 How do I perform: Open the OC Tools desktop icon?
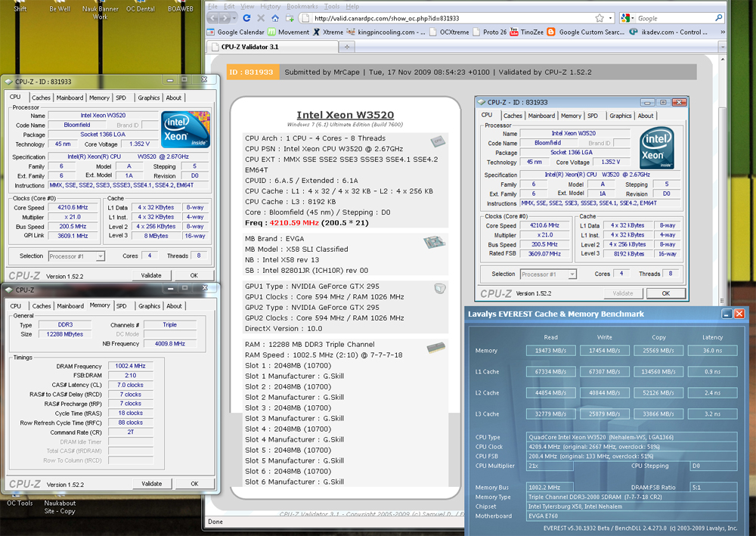(x=20, y=500)
